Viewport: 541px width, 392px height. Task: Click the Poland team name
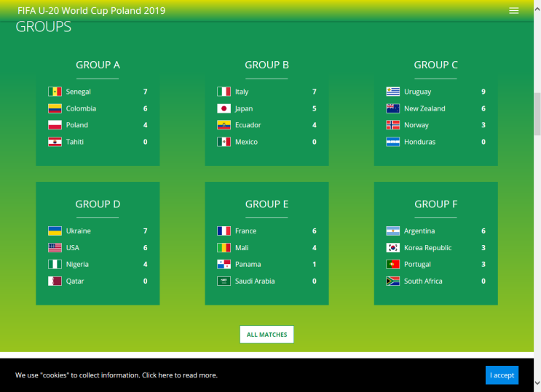pos(77,125)
